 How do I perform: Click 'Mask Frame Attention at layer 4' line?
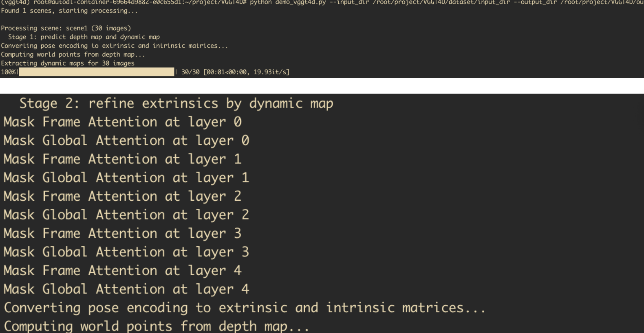tap(122, 271)
